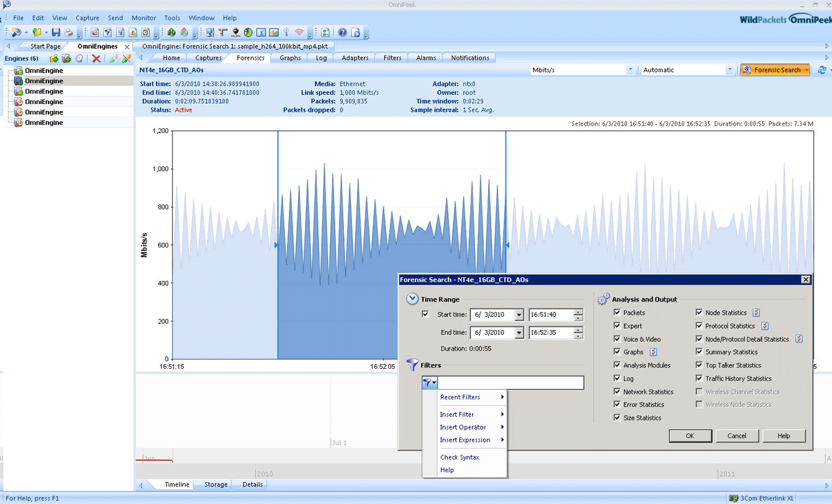The height and width of the screenshot is (504, 832).
Task: Open the Automatic dropdown above the graph
Action: pyautogui.click(x=730, y=70)
